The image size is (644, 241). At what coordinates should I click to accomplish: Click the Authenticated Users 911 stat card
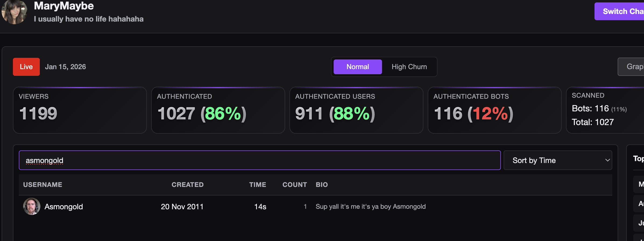[x=356, y=110]
